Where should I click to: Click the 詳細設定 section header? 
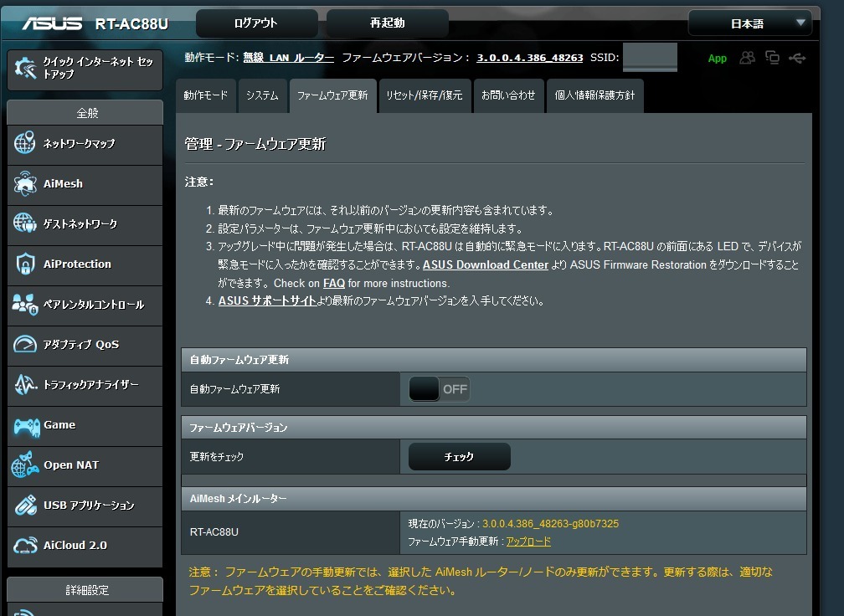coord(85,590)
